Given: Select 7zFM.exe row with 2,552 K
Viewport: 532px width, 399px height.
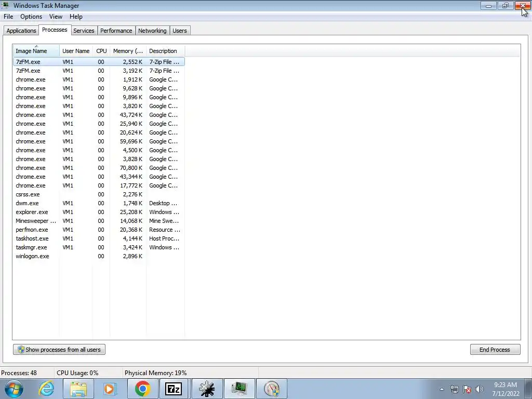Looking at the screenshot, I should 99,62.
